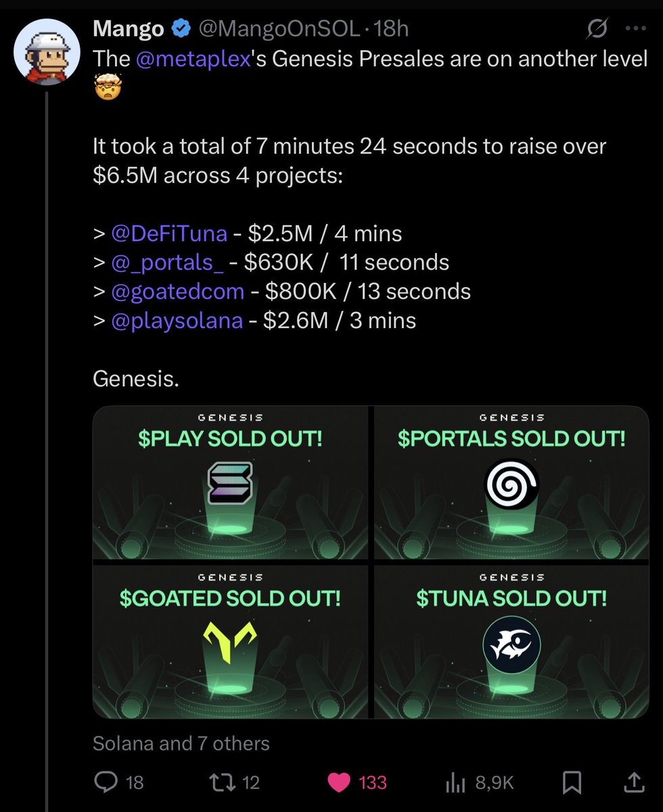Bookmark this post
663x812 pixels.
pos(572,782)
